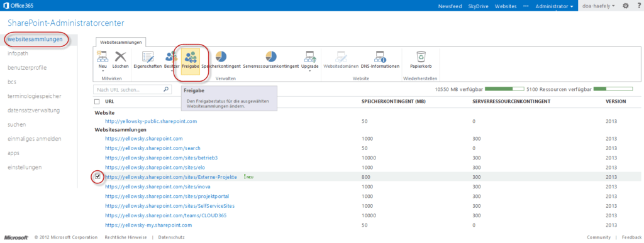Open the more options ellipsis in the top bar
Viewport: 644px width, 243px height.
point(526,6)
